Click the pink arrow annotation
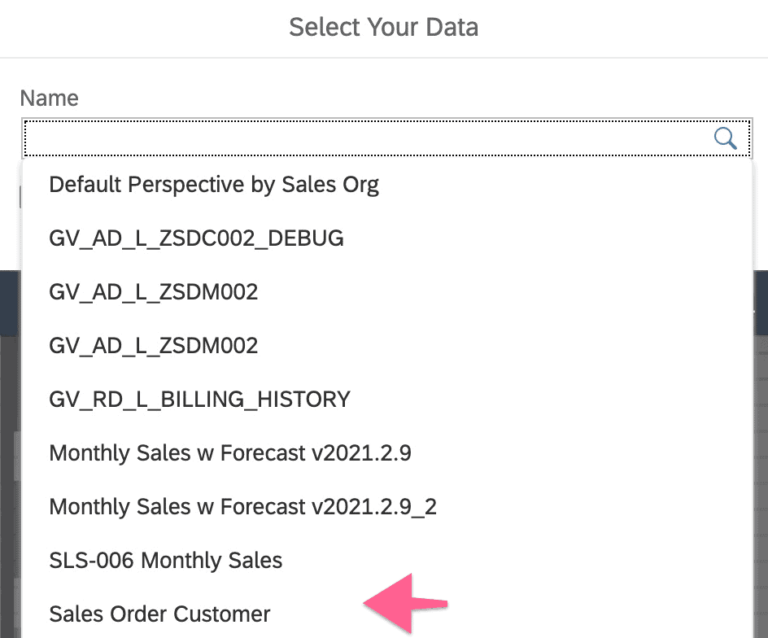Screen dimensions: 768x638 405,603
